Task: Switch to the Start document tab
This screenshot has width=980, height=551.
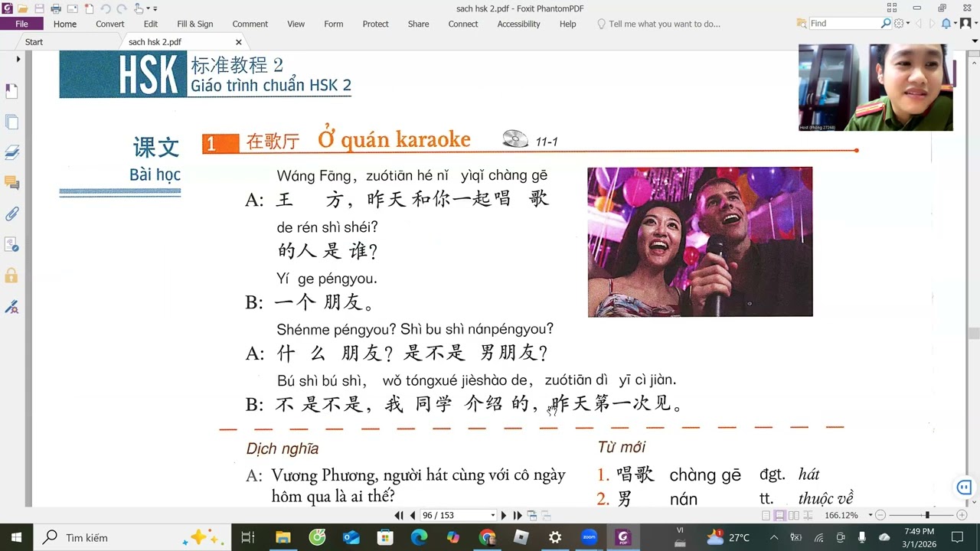Action: (34, 42)
